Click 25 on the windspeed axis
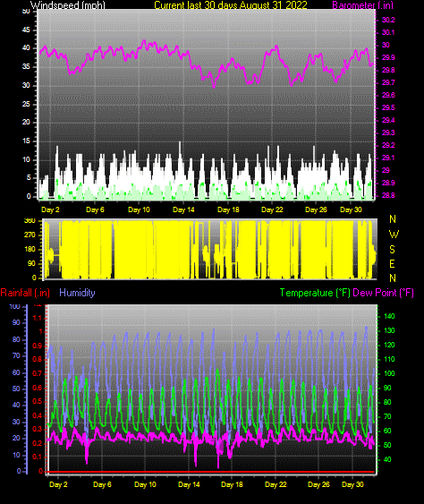424x504 pixels. (26, 104)
